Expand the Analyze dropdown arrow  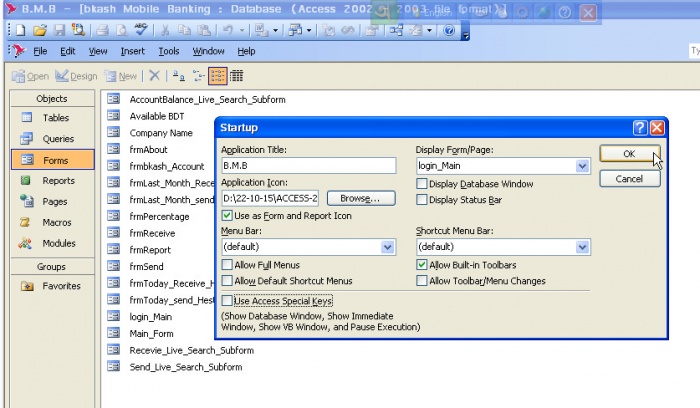point(308,30)
